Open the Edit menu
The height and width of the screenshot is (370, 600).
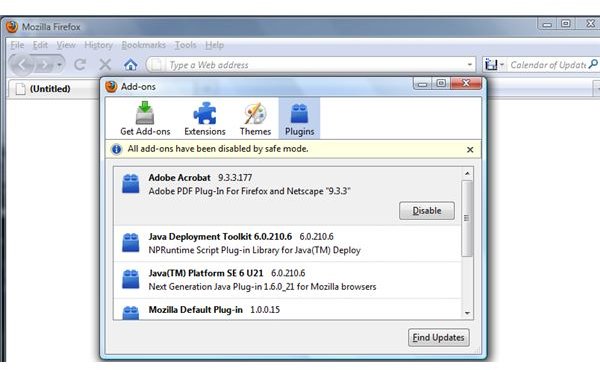[x=40, y=45]
